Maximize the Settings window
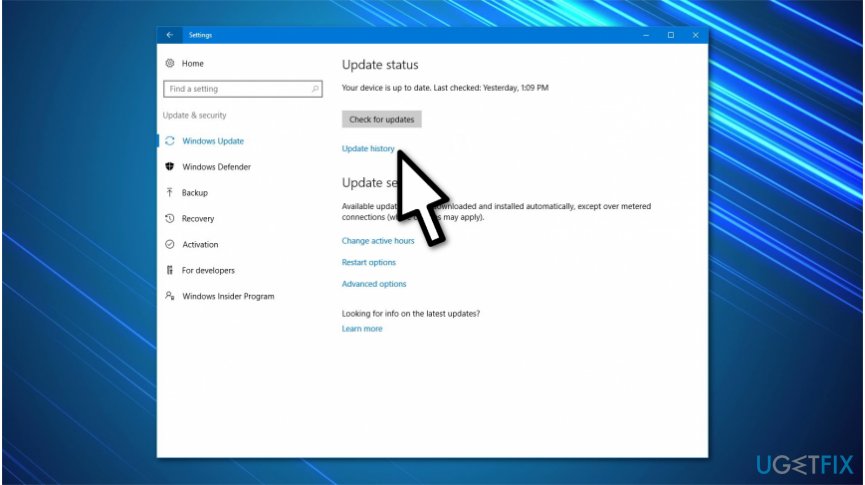 click(671, 35)
